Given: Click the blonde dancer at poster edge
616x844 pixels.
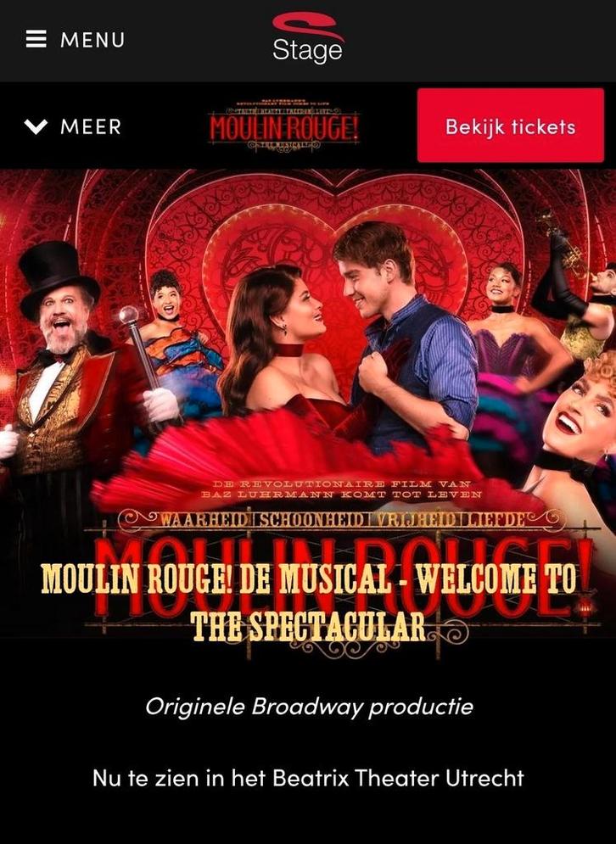Looking at the screenshot, I should pos(579,431).
